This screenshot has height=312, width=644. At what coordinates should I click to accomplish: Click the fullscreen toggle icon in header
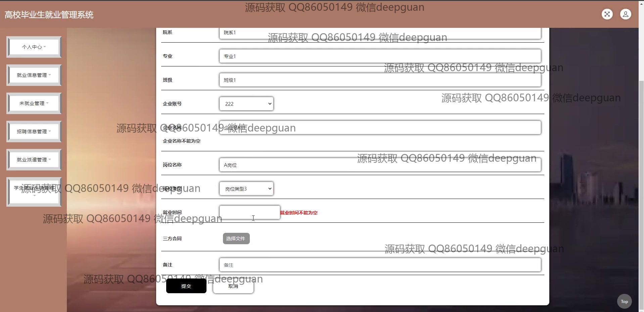(607, 14)
